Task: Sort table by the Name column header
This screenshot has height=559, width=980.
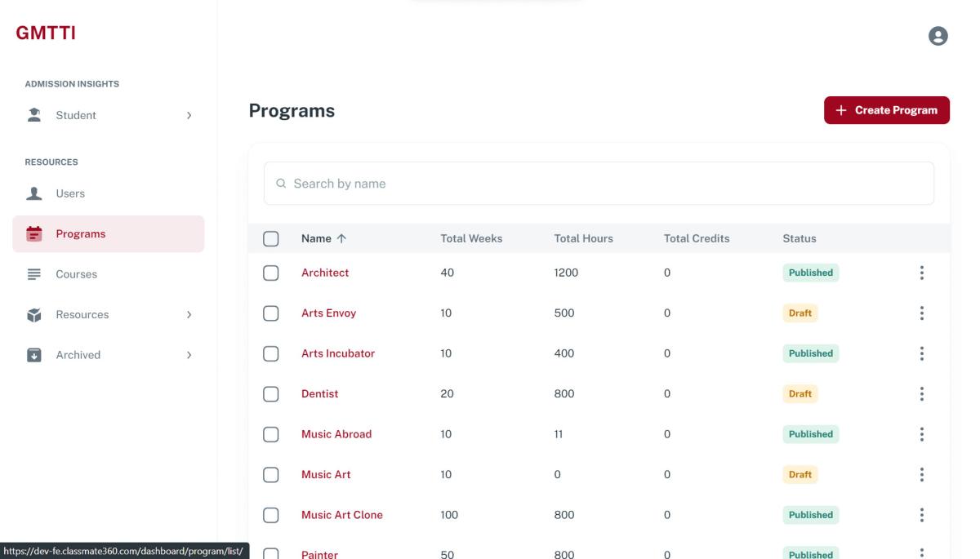Action: [317, 239]
